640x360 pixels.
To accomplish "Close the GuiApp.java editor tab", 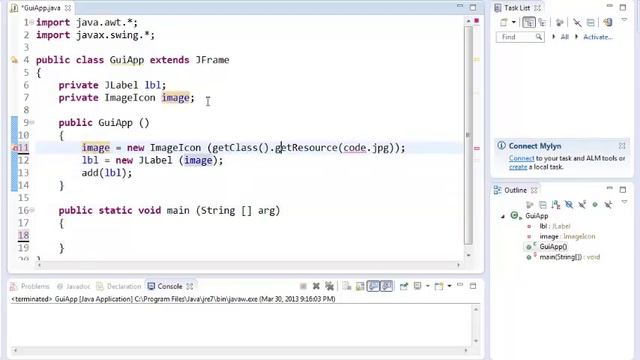I will point(68,8).
